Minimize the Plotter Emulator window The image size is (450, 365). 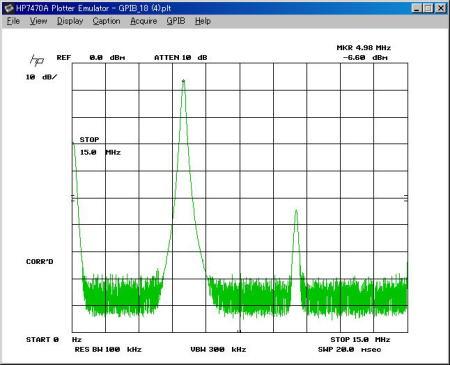[x=417, y=8]
